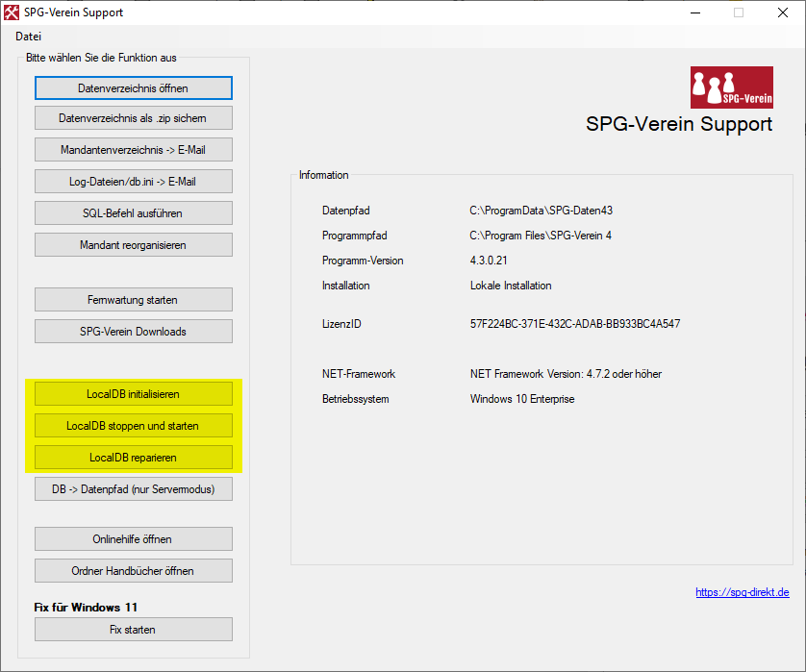The image size is (806, 672).
Task: Click NET Framework Version: 4.7.2 oder höher text
Action: pos(566,374)
